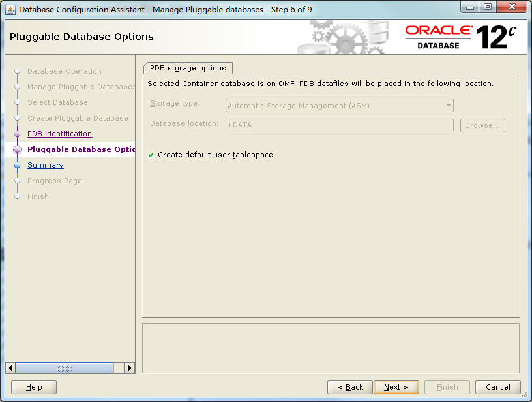The width and height of the screenshot is (532, 402).
Task: Click sidebar scrollbar right arrow
Action: tap(130, 367)
